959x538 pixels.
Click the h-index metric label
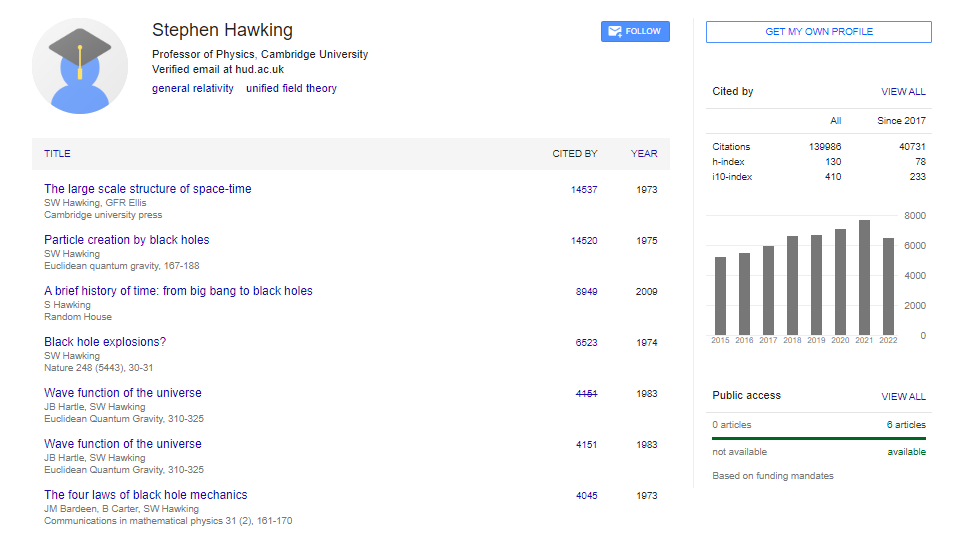[x=728, y=162]
